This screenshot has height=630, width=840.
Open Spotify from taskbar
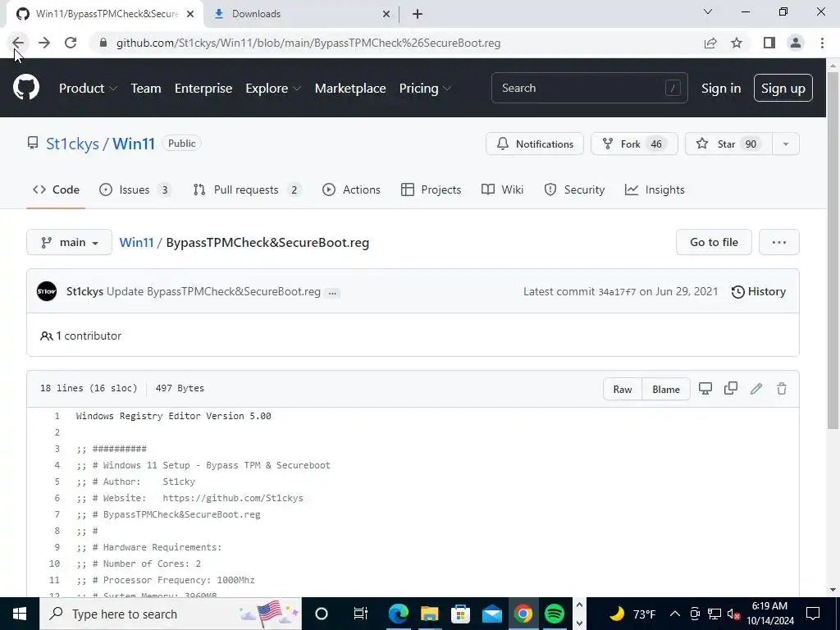(555, 614)
